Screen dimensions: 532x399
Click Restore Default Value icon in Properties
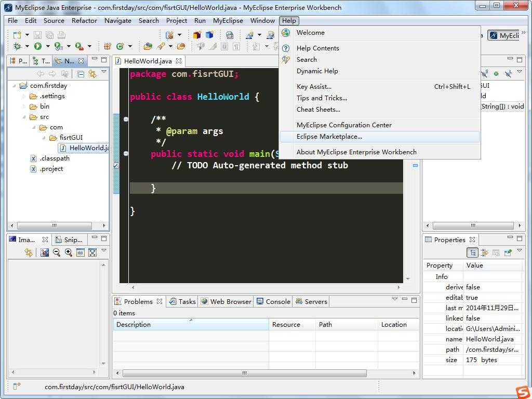tap(496, 252)
